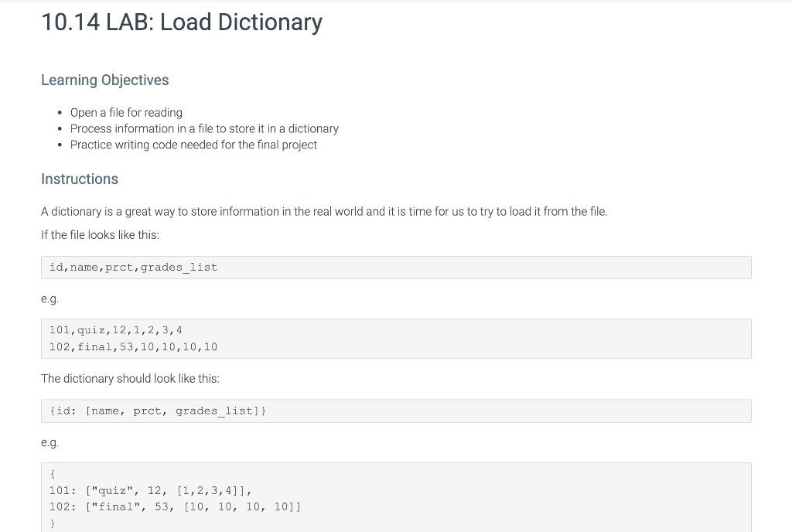The width and height of the screenshot is (792, 532).
Task: Select the Learning Objectives heading
Action: click(104, 80)
